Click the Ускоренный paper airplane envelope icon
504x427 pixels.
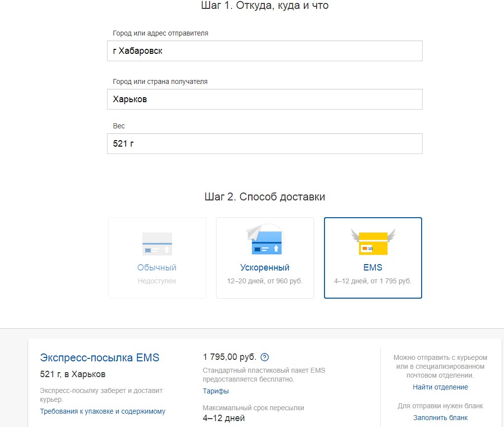click(x=264, y=240)
